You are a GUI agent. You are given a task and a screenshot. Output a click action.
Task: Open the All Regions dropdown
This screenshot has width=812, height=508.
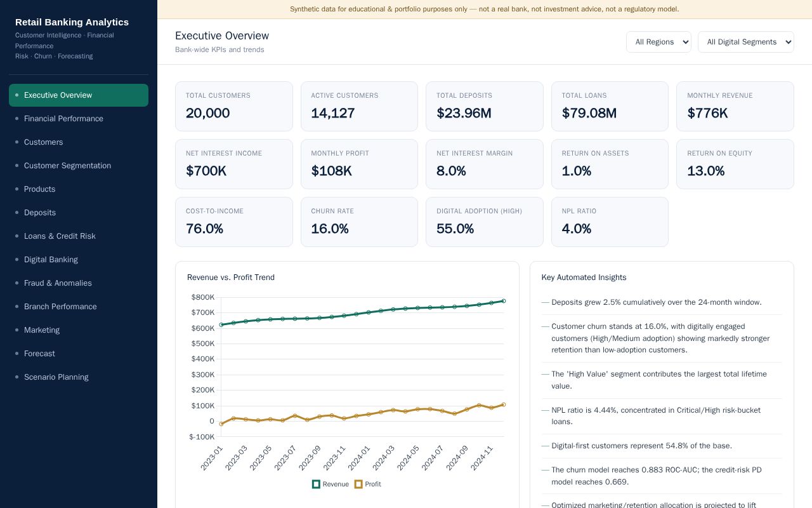click(x=658, y=42)
